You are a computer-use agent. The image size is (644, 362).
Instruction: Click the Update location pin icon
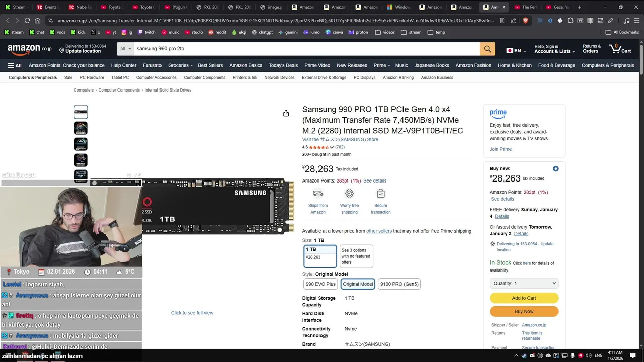(x=62, y=51)
